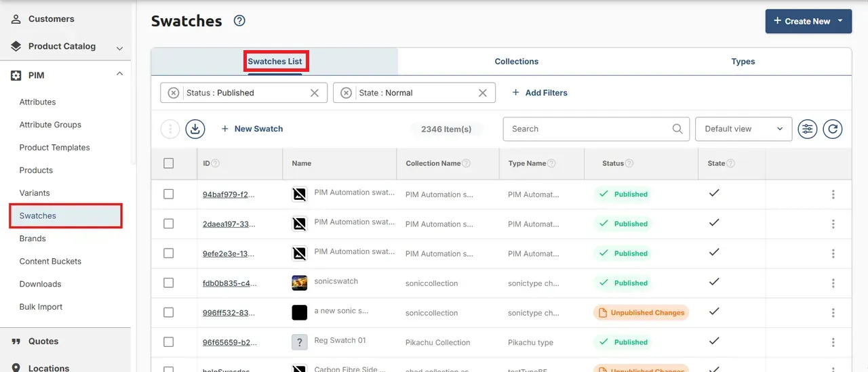Switch to the Swatches List tab
This screenshot has width=868, height=372.
(275, 62)
